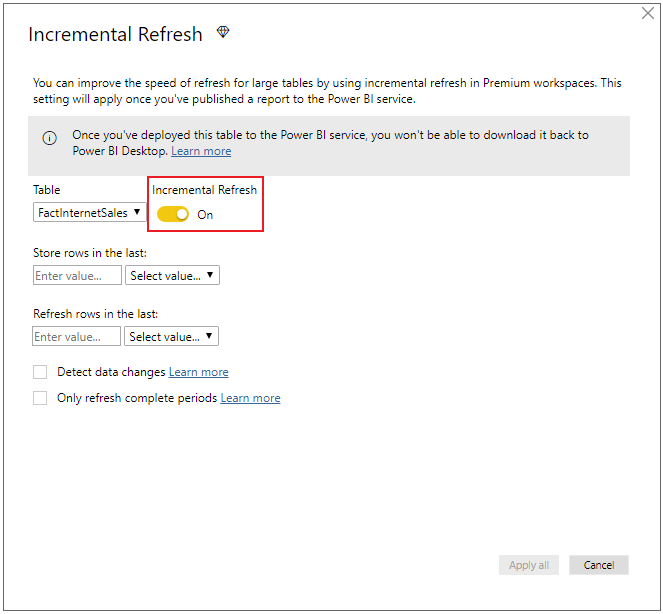Click the Refresh rows Enter value field

tap(77, 336)
